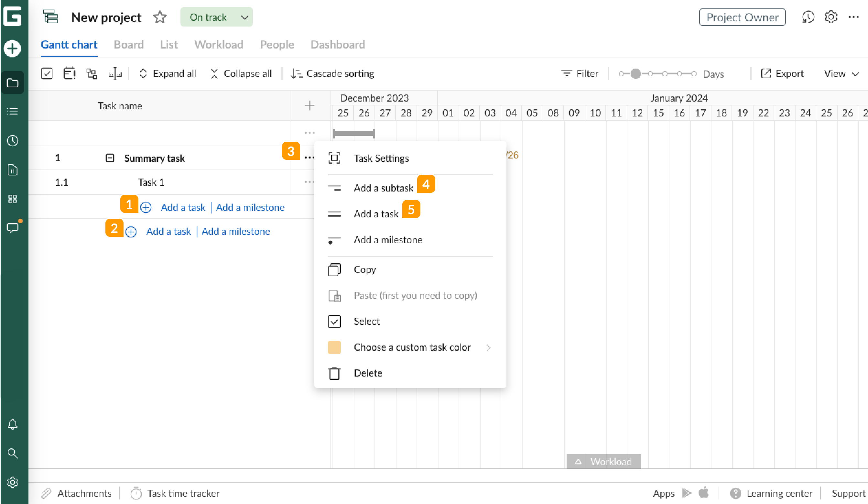Image resolution: width=868 pixels, height=504 pixels.
Task: Create something new with the plus icon
Action: coord(13,48)
